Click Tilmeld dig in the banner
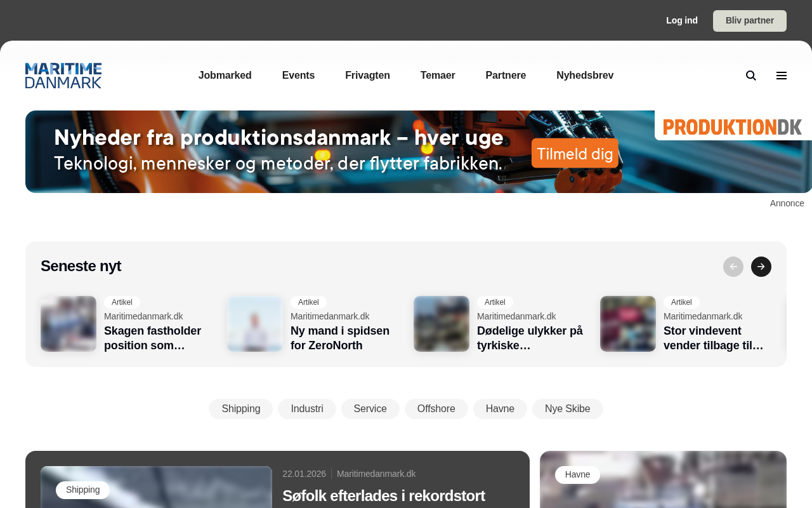812x508 pixels. click(575, 153)
